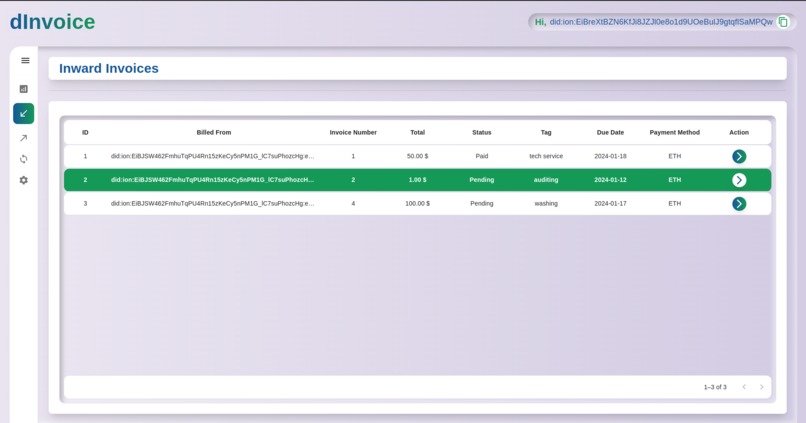The image size is (806, 423).
Task: Click Pending status in auditing row
Action: click(x=482, y=180)
